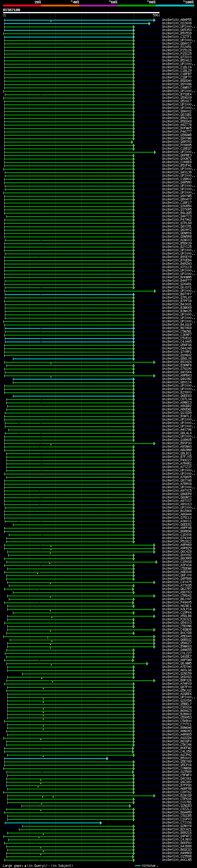Click hit label UniRef100_A9PB43
197x868 pixels.
tap(177, 376)
